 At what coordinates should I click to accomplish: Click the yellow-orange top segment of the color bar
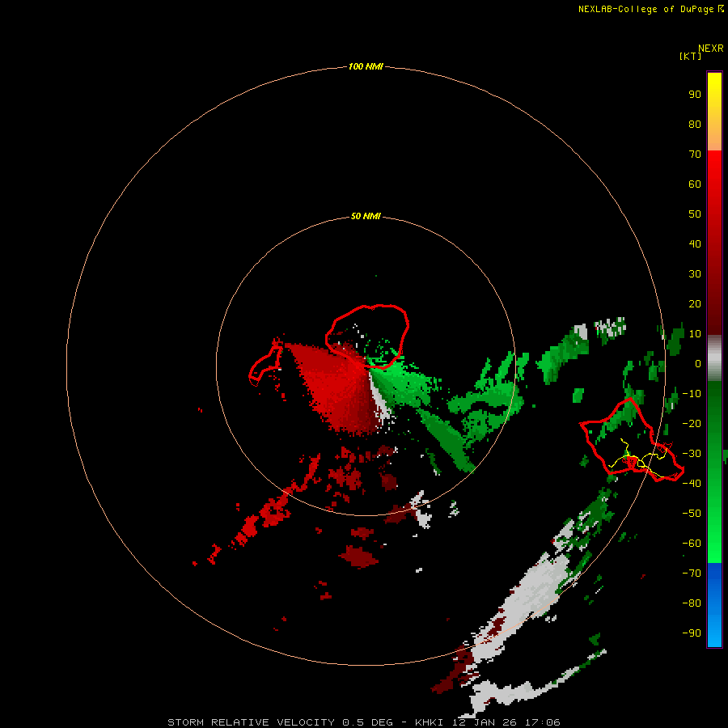[714, 112]
